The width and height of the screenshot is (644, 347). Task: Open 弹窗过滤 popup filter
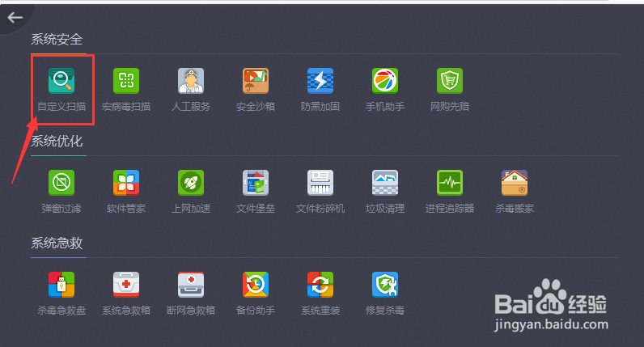(61, 183)
